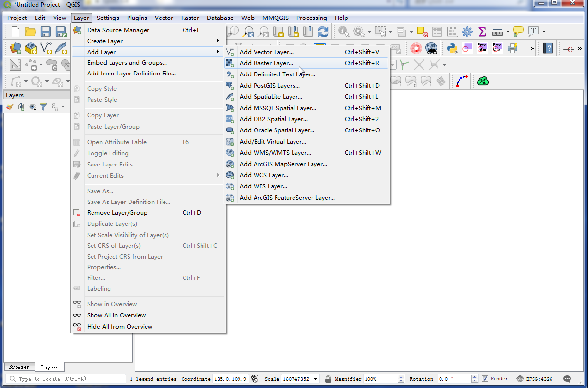Expand the Create Layer submenu

click(148, 41)
